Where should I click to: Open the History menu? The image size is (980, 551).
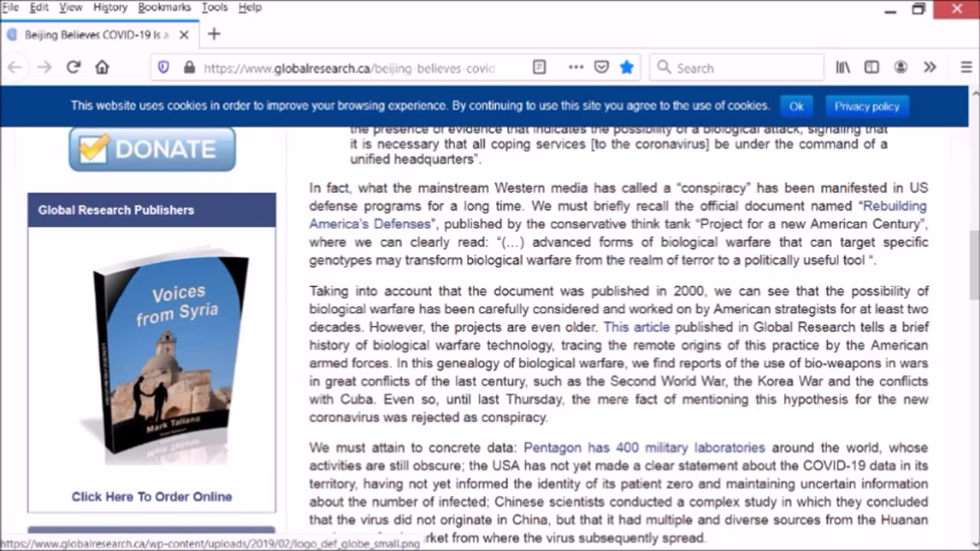coord(110,7)
